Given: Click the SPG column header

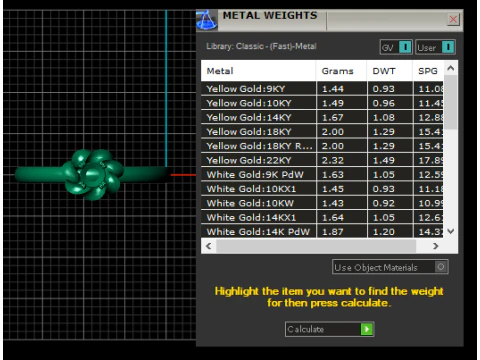Looking at the screenshot, I should (428, 71).
